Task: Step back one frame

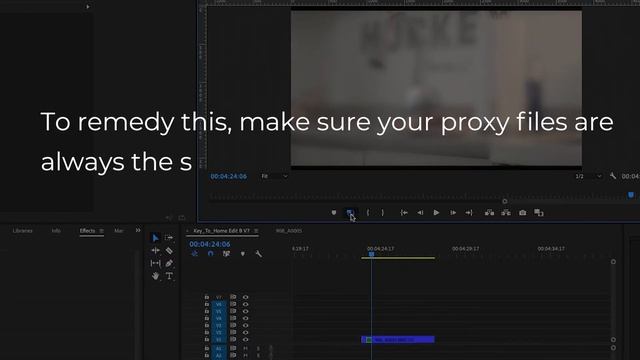Action: 420,213
